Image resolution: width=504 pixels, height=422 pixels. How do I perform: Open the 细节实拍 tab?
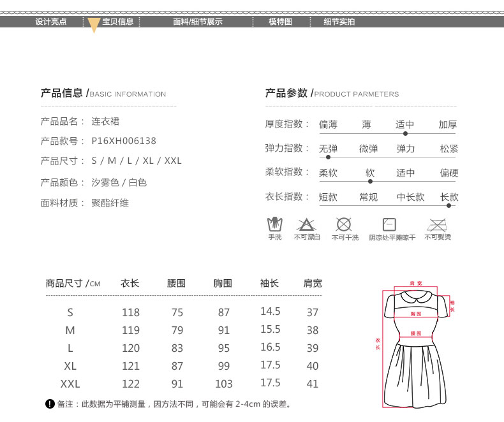pyautogui.click(x=339, y=22)
